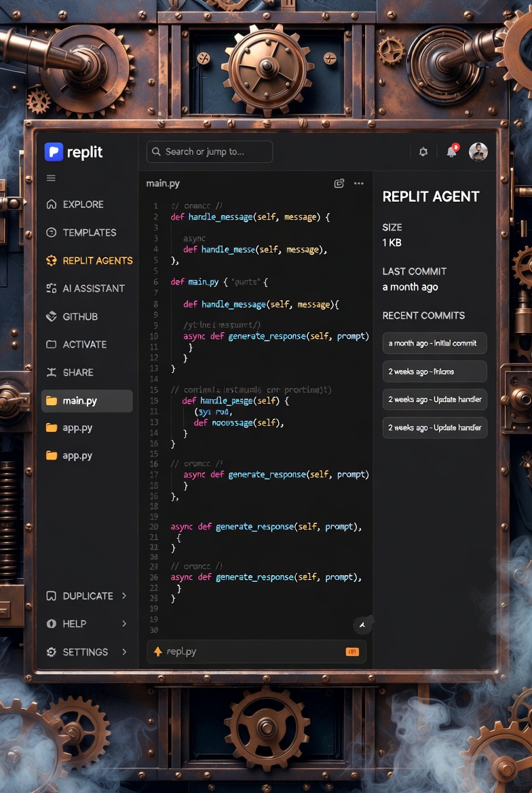The height and width of the screenshot is (793, 532).
Task: Click the GitHub sidebar icon
Action: 51,316
